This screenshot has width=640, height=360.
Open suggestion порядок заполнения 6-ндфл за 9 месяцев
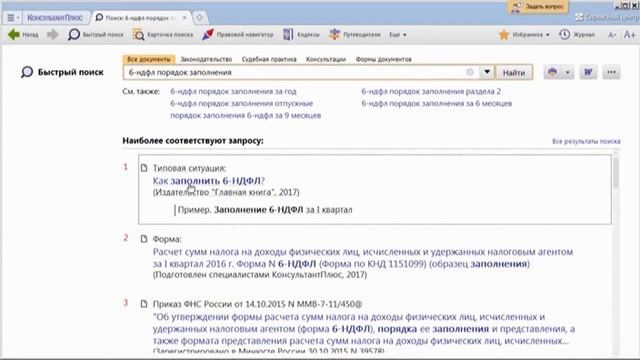coord(246,116)
